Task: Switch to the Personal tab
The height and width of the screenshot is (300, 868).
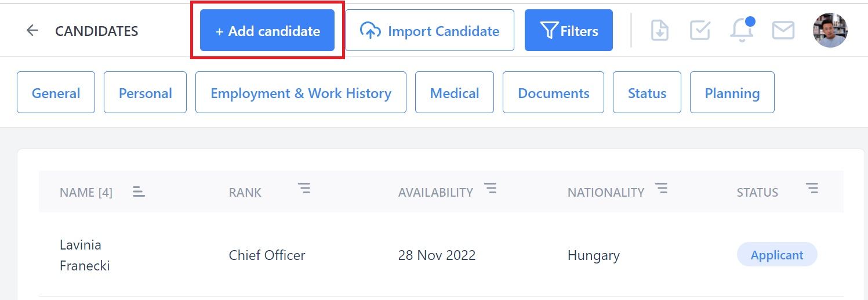Action: point(145,92)
